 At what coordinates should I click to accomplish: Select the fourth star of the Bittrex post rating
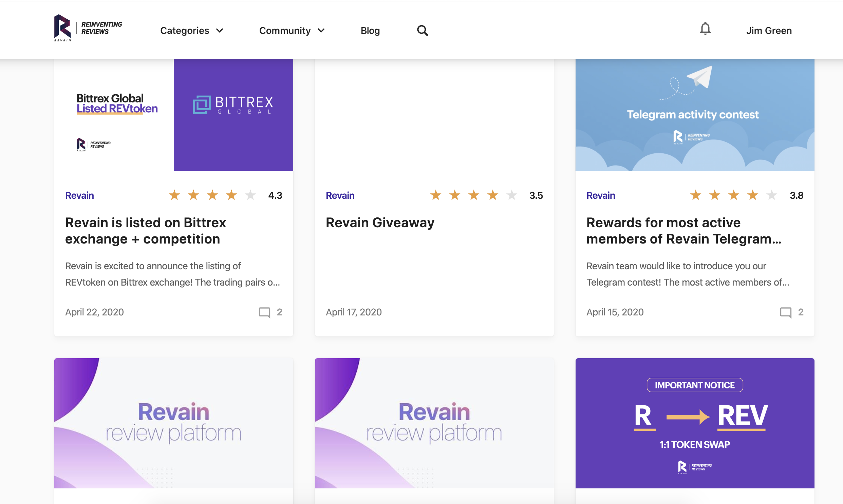231,195
